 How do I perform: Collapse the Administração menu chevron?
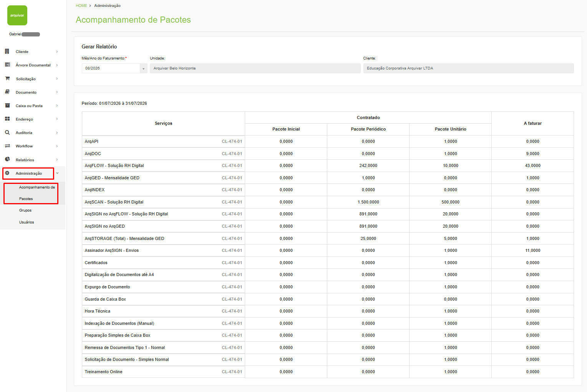57,173
